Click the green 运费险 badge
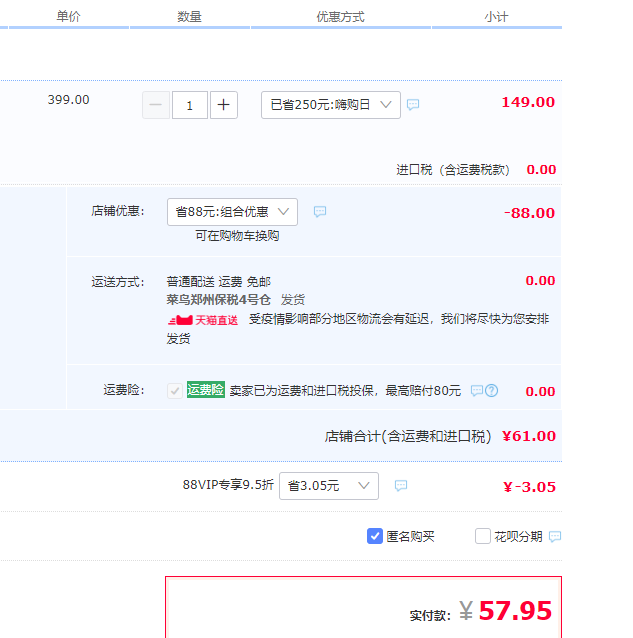This screenshot has height=638, width=633. click(x=205, y=390)
